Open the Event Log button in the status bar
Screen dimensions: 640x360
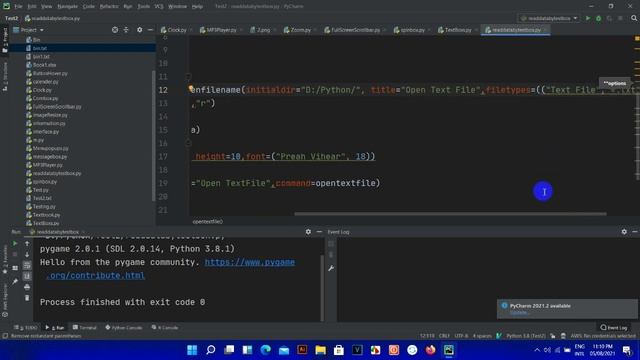[x=613, y=328]
